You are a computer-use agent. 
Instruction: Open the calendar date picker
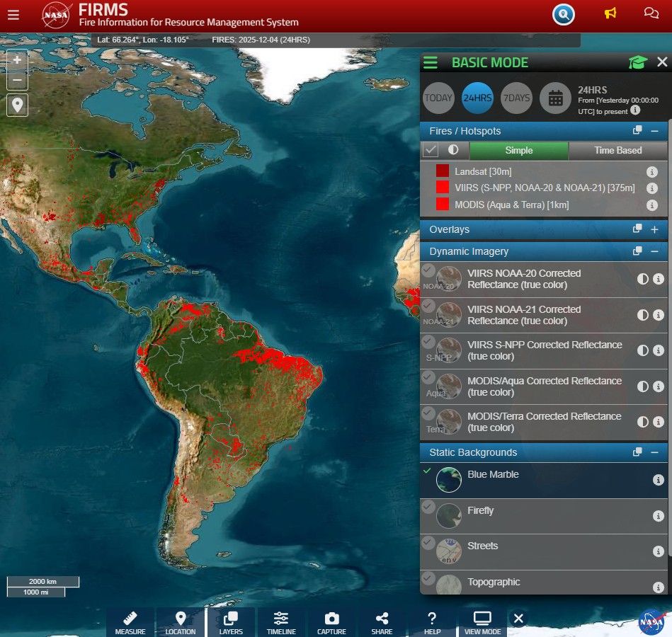pos(556,98)
